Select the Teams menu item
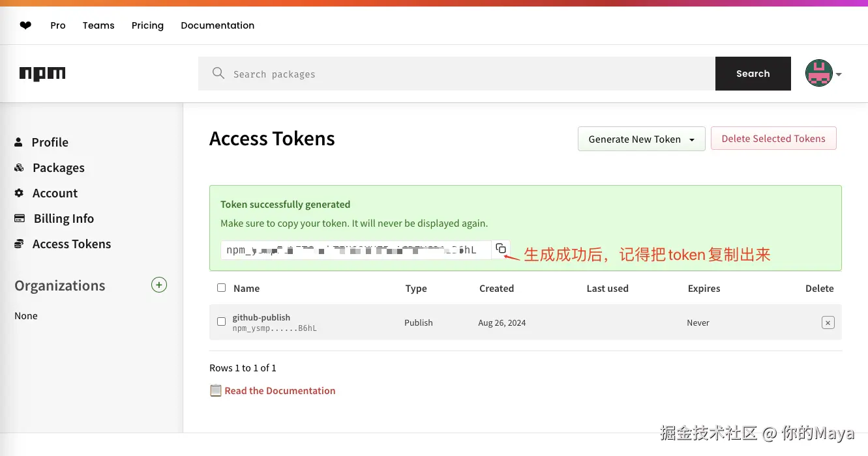The height and width of the screenshot is (456, 868). 98,25
